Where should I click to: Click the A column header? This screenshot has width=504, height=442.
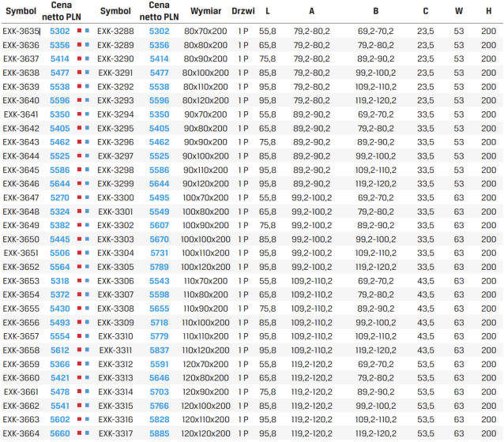click(x=311, y=11)
